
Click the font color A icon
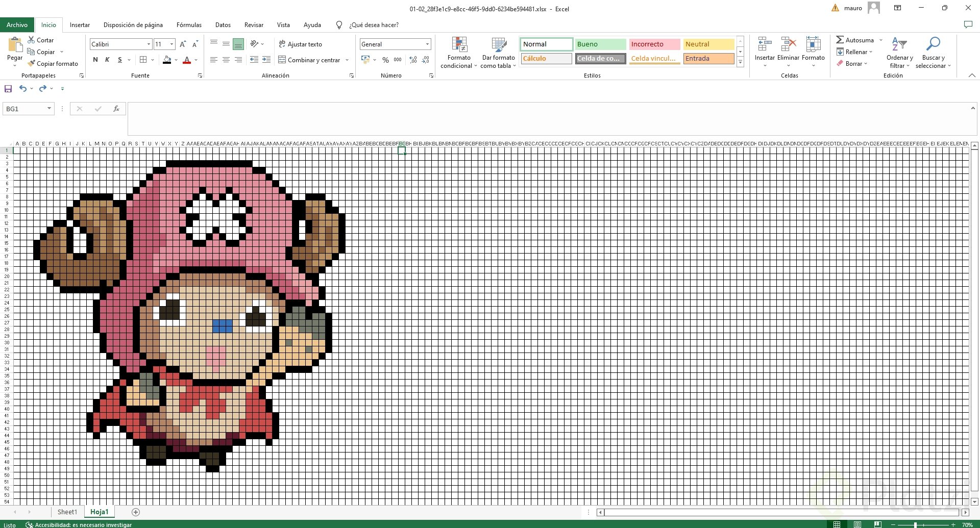(x=187, y=60)
